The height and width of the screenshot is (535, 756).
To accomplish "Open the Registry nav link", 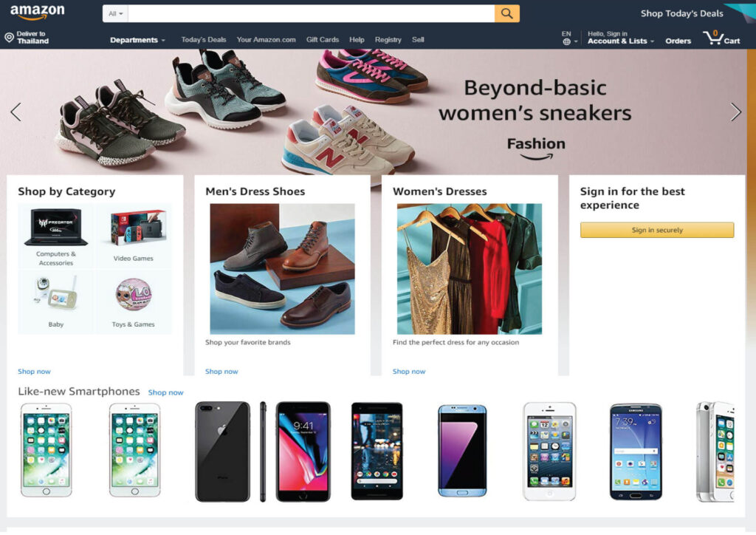I will 388,40.
